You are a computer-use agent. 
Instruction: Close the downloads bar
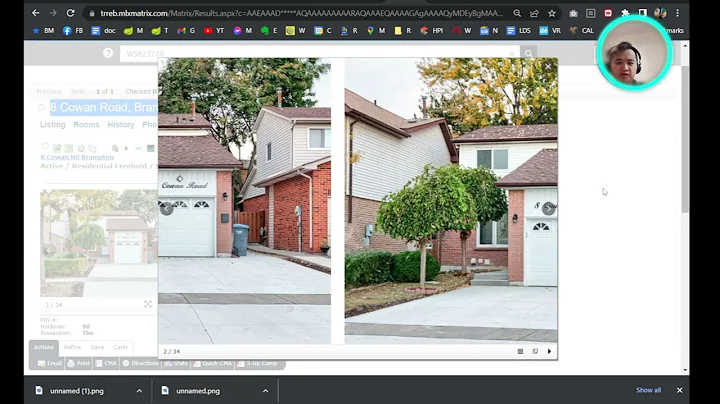[680, 390]
